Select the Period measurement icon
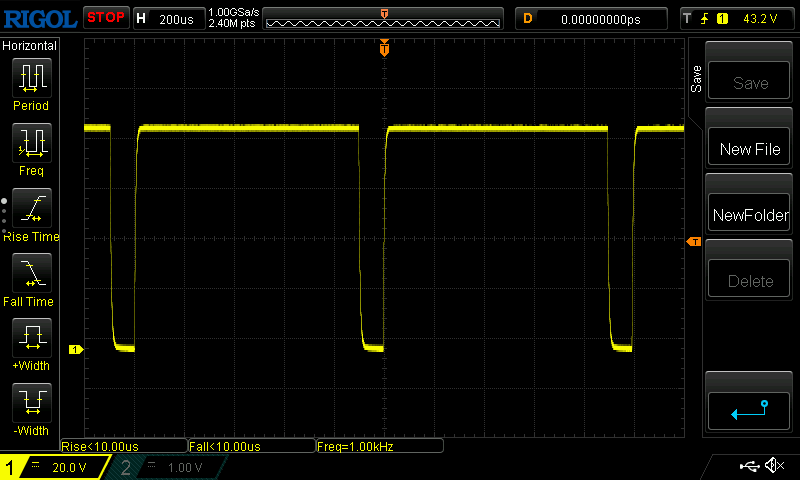Screen dimensions: 800x480 click(32, 77)
